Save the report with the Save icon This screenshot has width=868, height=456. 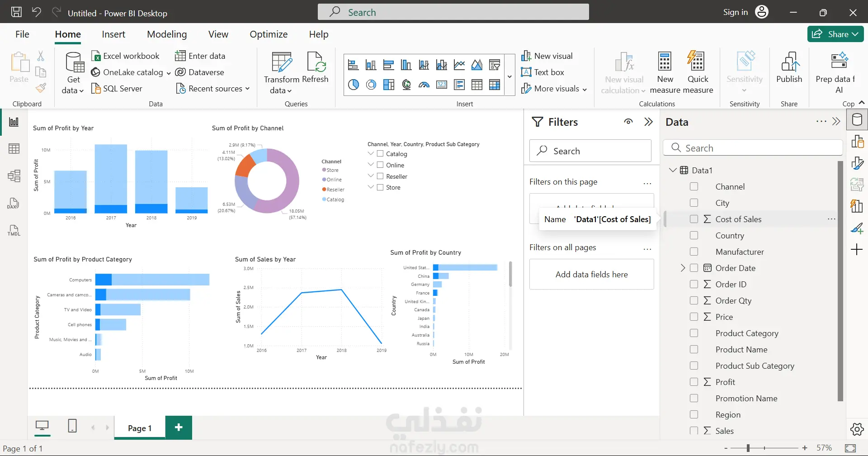16,12
